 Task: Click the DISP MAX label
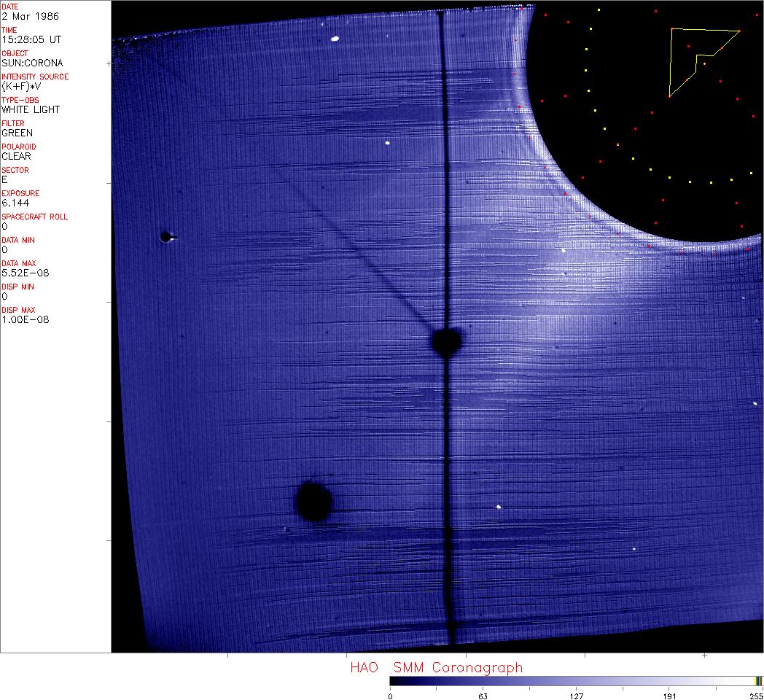tap(18, 311)
